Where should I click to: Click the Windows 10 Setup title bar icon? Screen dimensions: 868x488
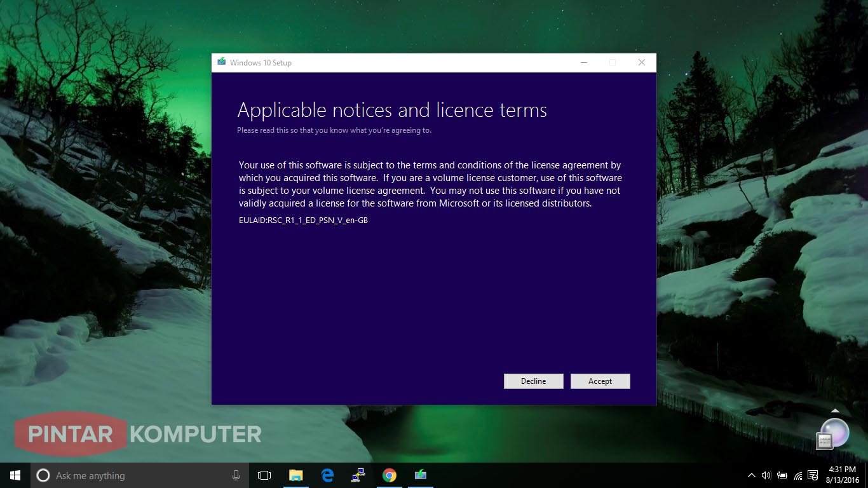point(221,62)
